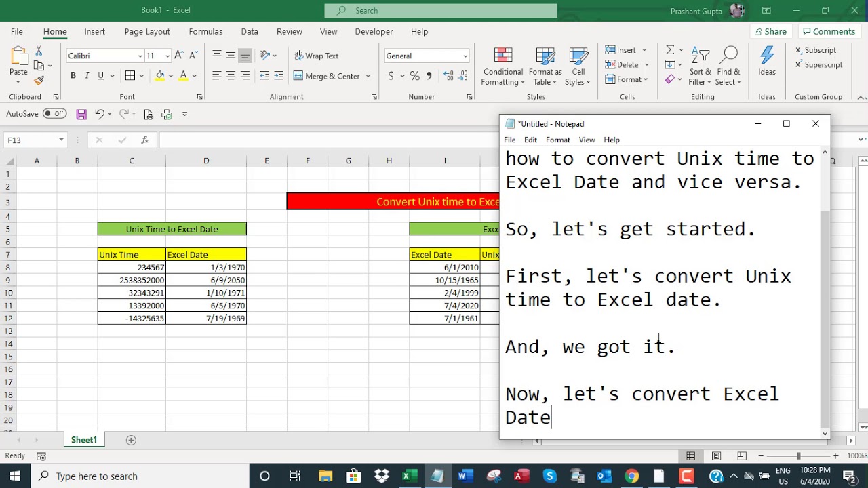Switch to Normal view in status bar
The height and width of the screenshot is (488, 868).
click(x=690, y=456)
